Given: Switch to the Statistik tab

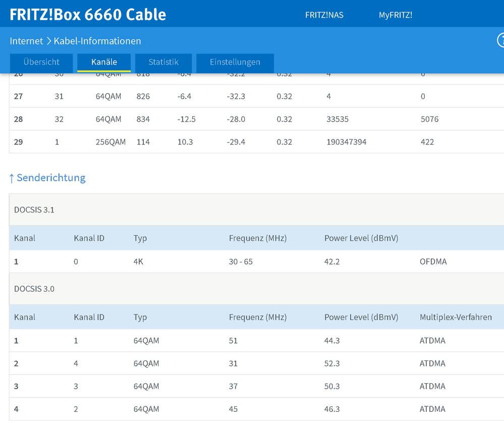Looking at the screenshot, I should coord(163,63).
